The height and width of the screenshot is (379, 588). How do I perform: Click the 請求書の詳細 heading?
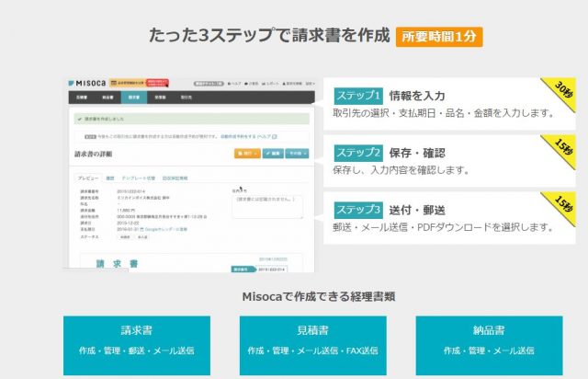click(x=94, y=154)
